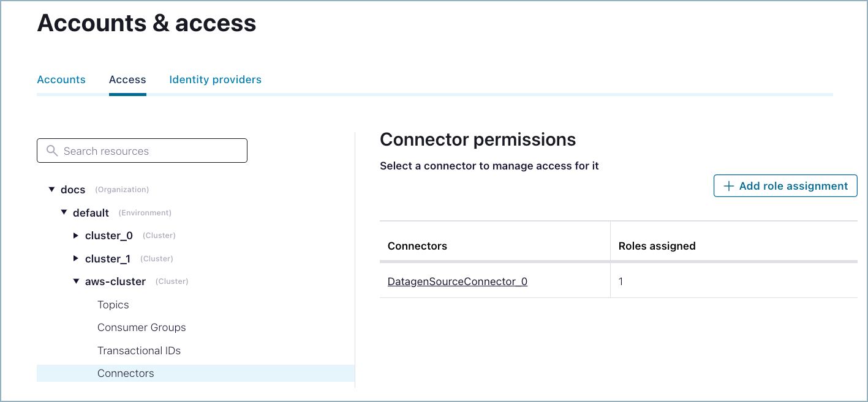Select the Access tab
This screenshot has height=402, width=868.
(127, 80)
